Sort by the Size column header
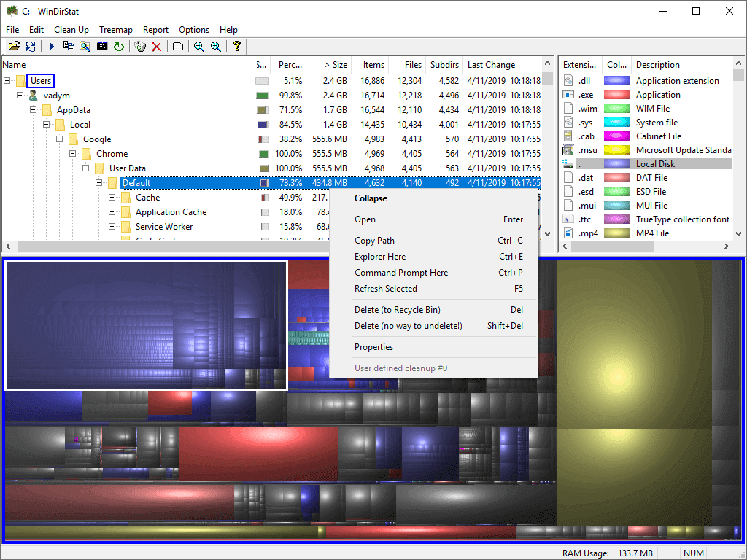 pos(328,65)
